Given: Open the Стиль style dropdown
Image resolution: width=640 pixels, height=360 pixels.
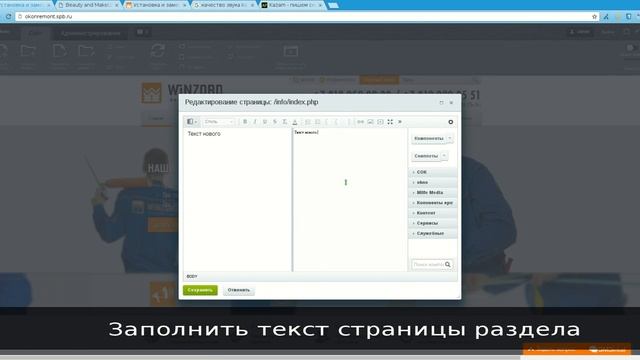Looking at the screenshot, I should 218,122.
